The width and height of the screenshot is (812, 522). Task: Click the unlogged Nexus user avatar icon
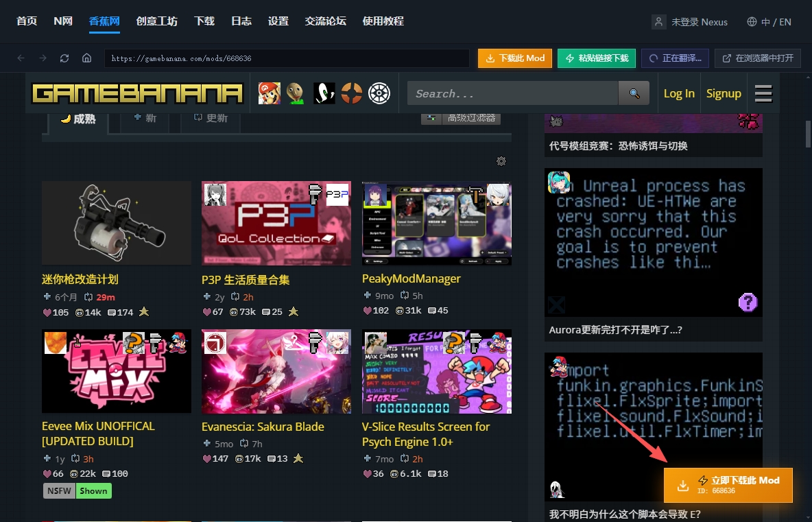click(658, 22)
